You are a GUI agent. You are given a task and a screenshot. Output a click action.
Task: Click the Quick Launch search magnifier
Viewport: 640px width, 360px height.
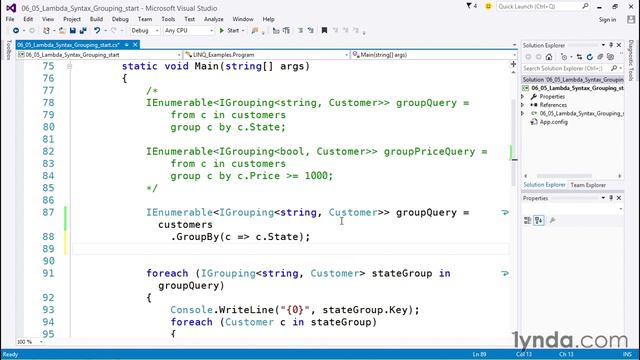point(585,6)
